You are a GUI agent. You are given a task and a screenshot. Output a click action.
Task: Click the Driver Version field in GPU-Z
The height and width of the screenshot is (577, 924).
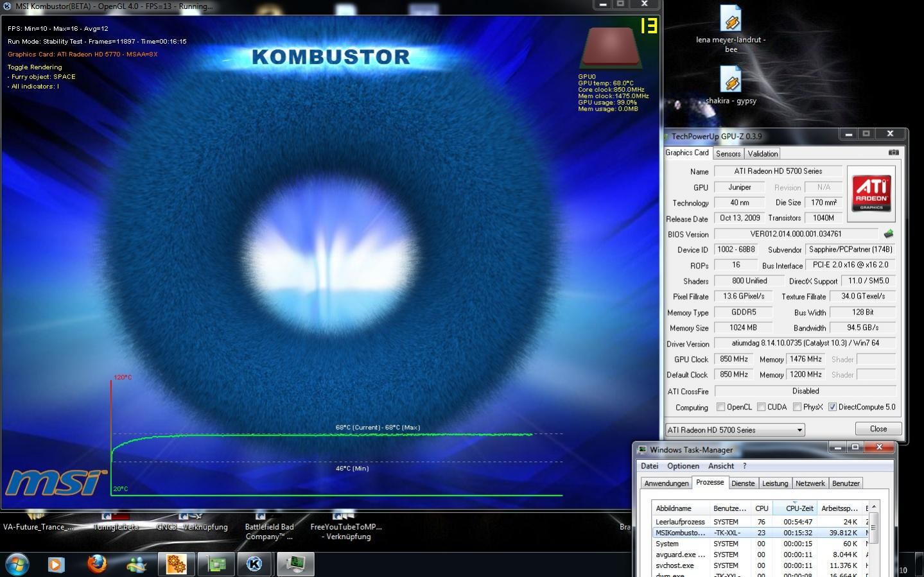(x=805, y=343)
